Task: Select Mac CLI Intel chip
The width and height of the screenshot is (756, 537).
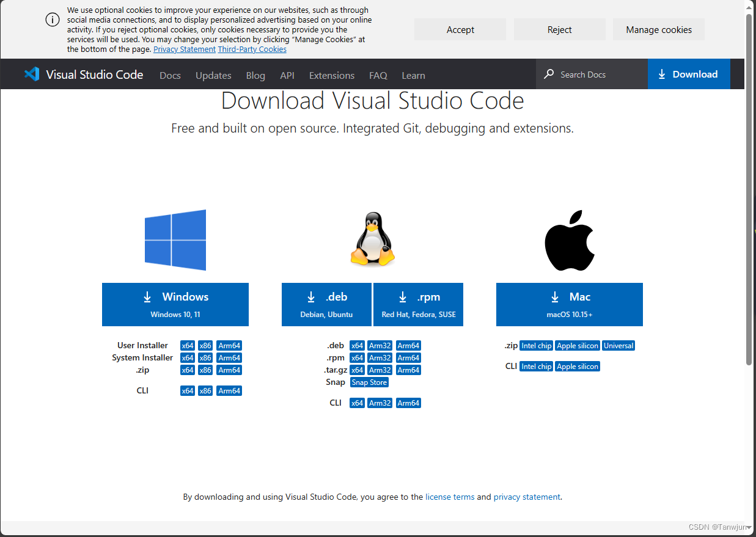Action: (x=536, y=367)
